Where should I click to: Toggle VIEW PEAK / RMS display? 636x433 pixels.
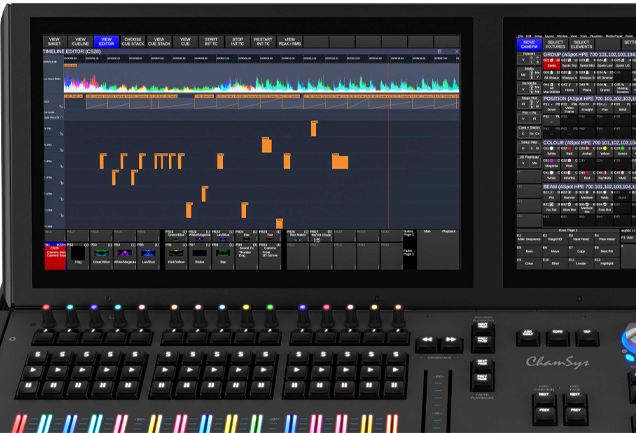[289, 42]
